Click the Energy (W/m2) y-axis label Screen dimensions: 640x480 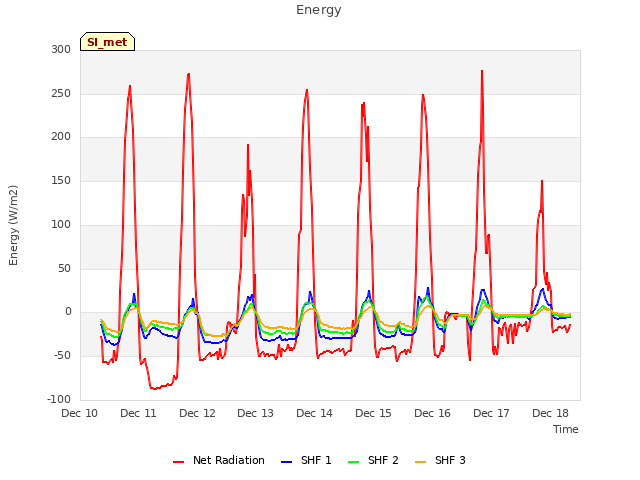click(13, 225)
